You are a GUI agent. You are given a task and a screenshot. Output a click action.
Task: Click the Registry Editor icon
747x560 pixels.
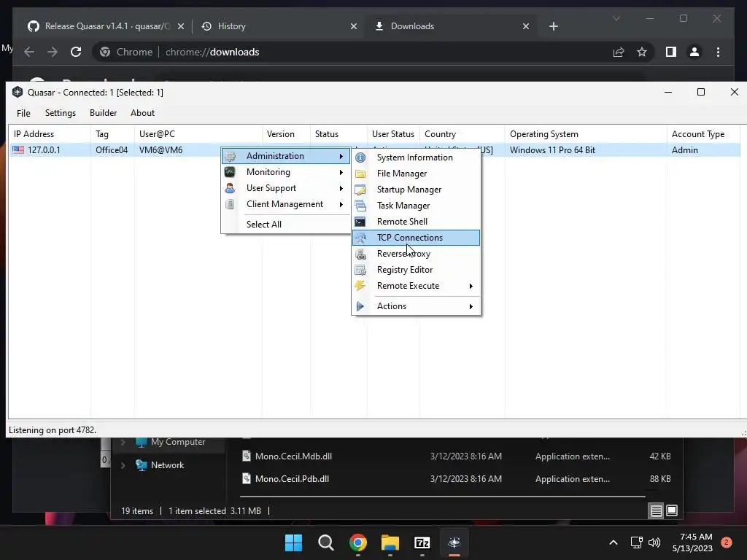(360, 270)
